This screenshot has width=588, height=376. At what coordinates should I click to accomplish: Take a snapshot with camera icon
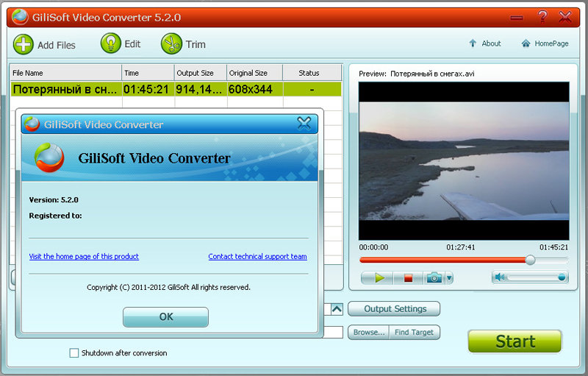[434, 278]
